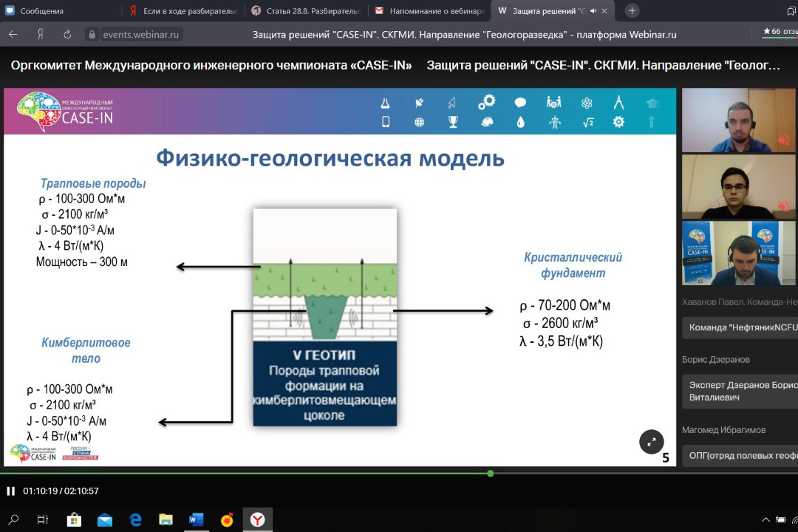Viewport: 798px width, 532px height.
Task: Show hidden system tray icons
Action: click(765, 519)
